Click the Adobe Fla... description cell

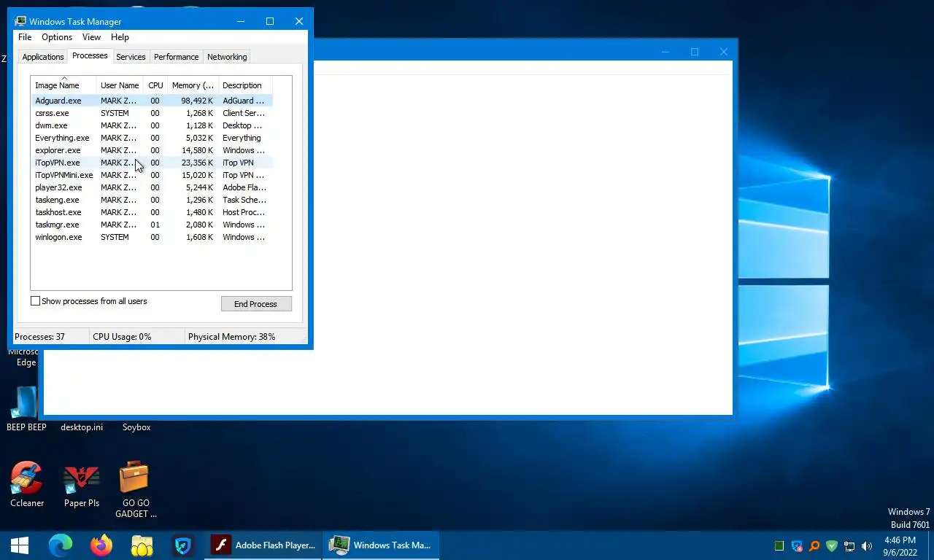point(244,187)
